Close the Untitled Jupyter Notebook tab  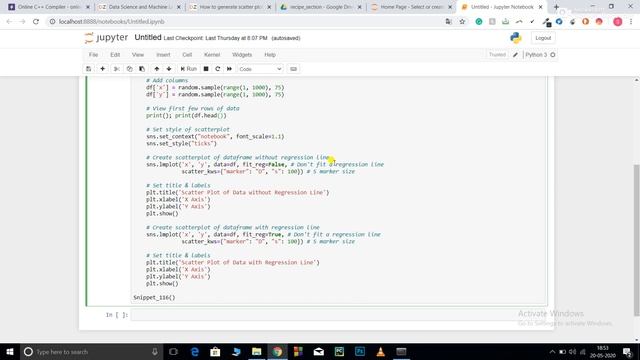click(540, 7)
